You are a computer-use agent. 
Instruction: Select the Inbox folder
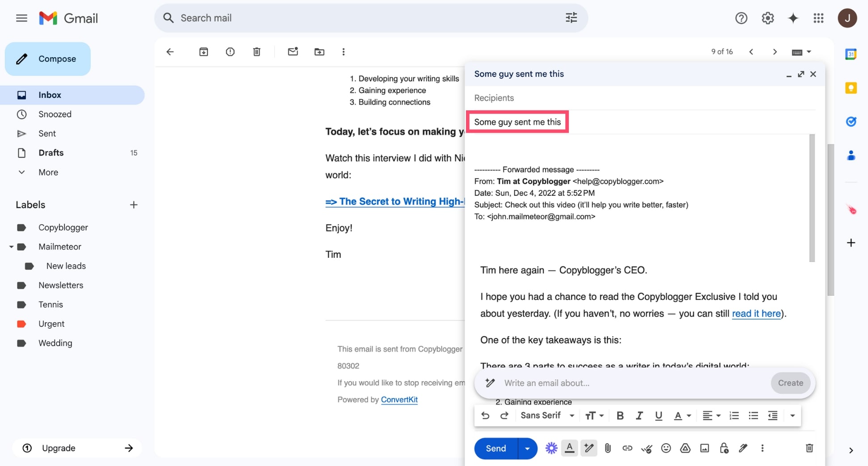point(72,95)
